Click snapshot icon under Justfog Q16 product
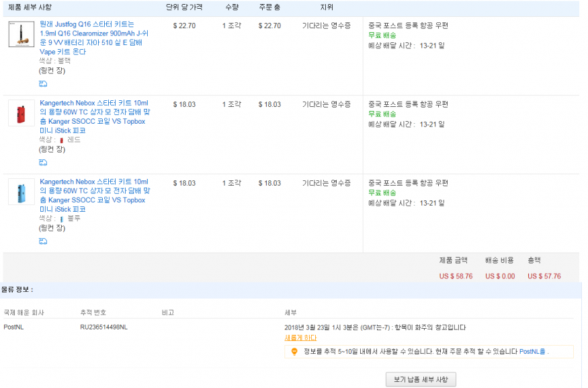 pos(43,84)
